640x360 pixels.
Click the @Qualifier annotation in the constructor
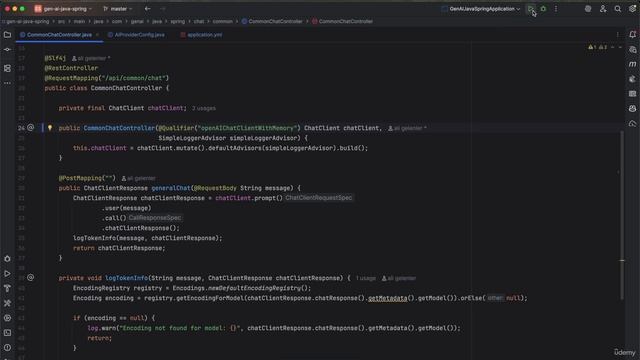(x=176, y=128)
